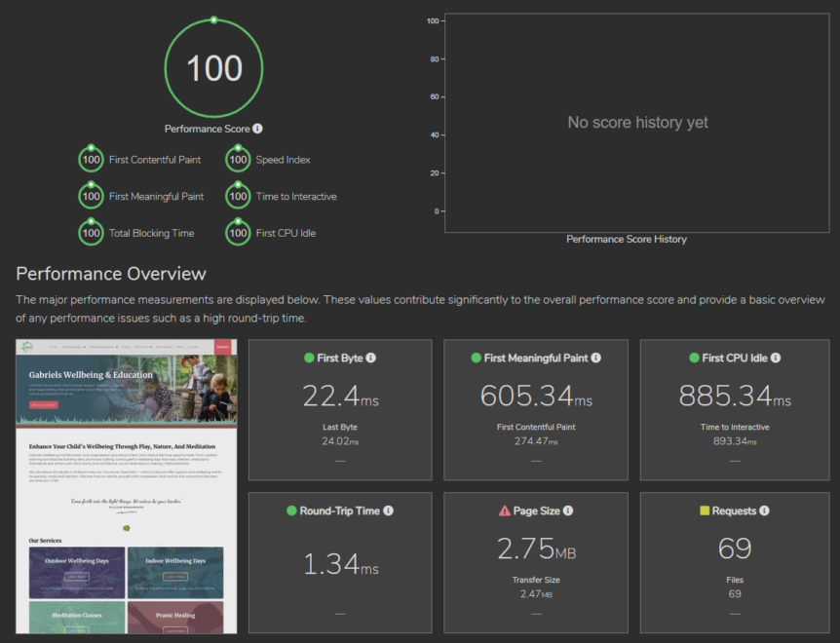
Task: Click the 'Speed Index' score label
Action: point(283,160)
